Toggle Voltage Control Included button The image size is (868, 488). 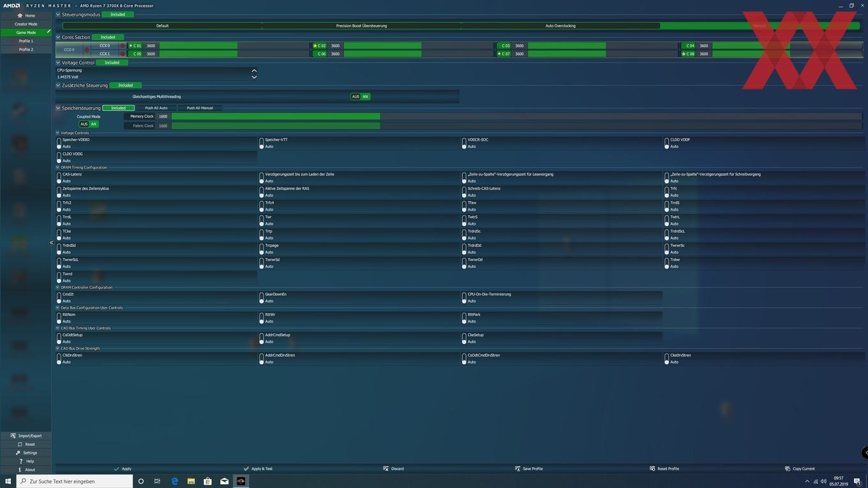pos(112,63)
